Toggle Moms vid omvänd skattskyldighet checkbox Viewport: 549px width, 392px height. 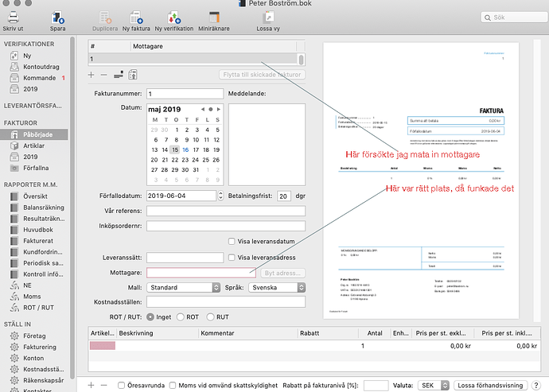tap(173, 385)
